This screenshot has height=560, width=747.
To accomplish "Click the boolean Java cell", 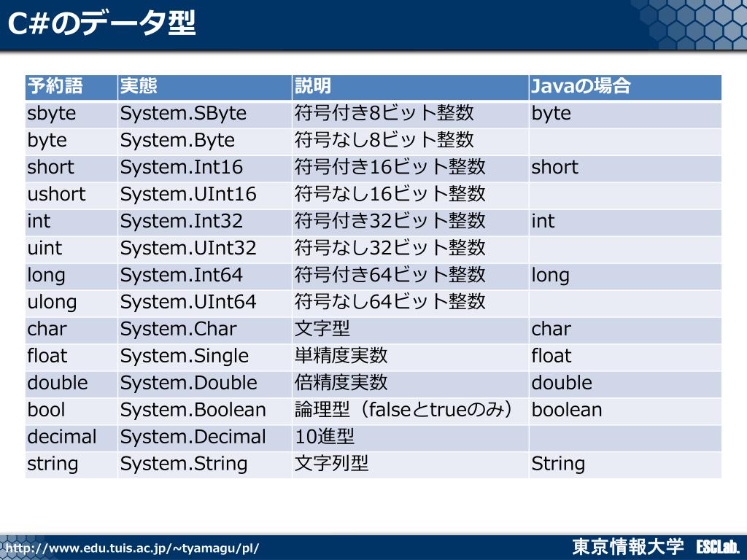I will point(625,411).
